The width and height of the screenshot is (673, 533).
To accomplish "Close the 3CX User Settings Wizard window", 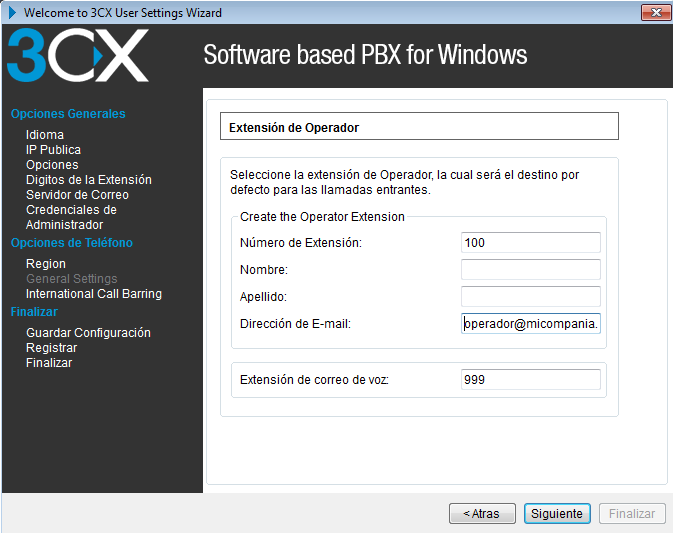I will (x=654, y=12).
